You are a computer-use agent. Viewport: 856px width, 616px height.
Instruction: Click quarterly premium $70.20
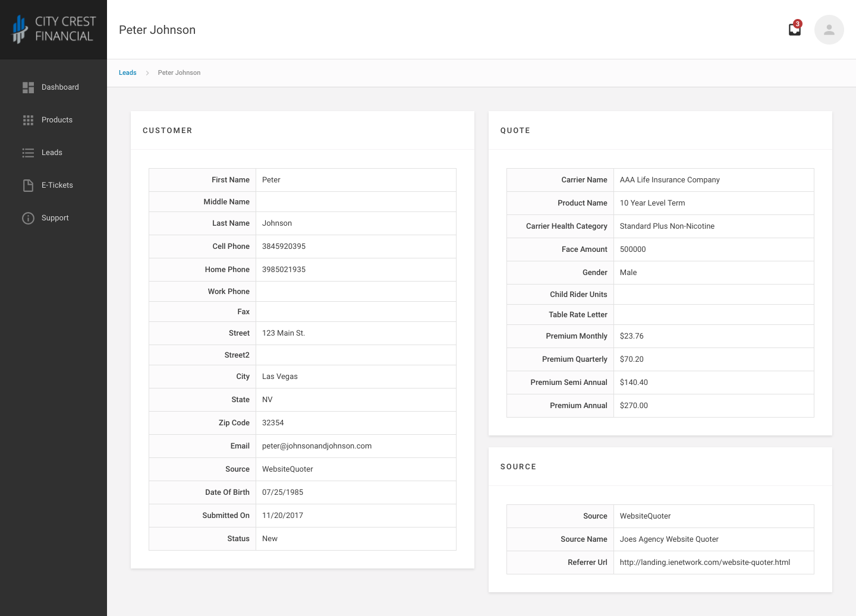coord(632,359)
